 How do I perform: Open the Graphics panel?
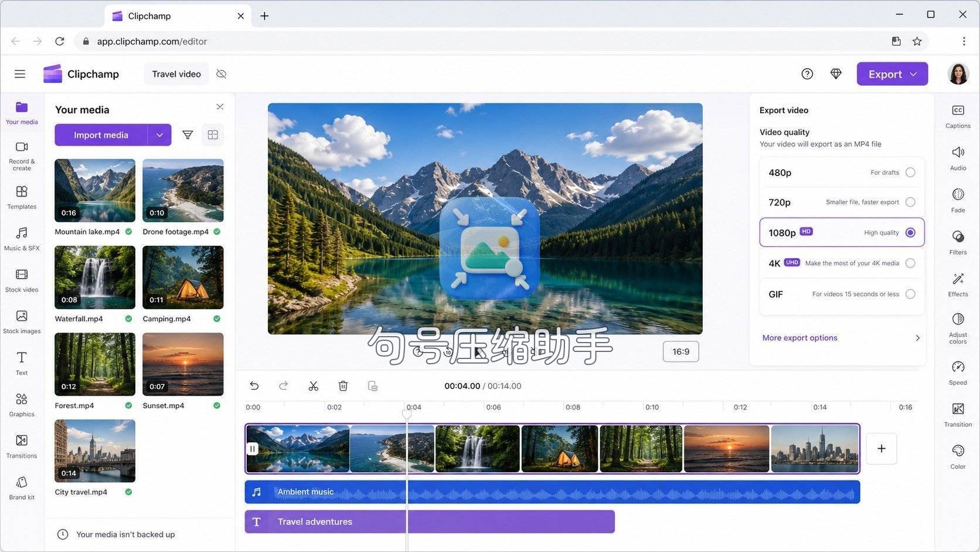[x=22, y=405]
